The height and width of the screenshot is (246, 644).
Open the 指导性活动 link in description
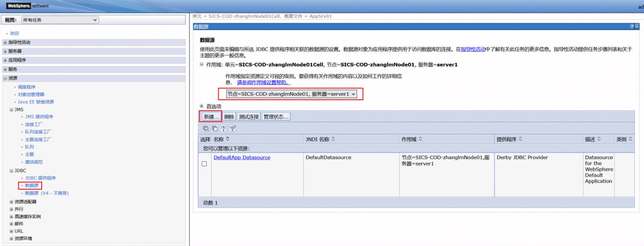coord(473,49)
